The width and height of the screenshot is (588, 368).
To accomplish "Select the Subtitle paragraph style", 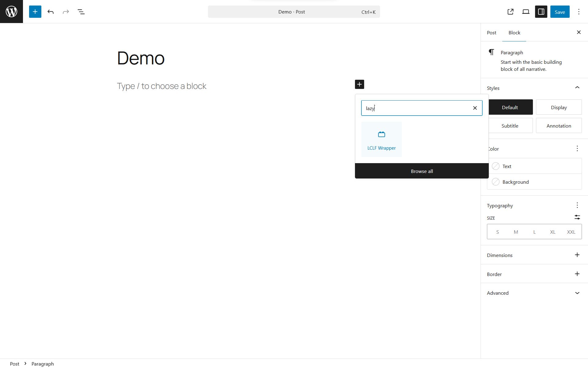I will (510, 126).
